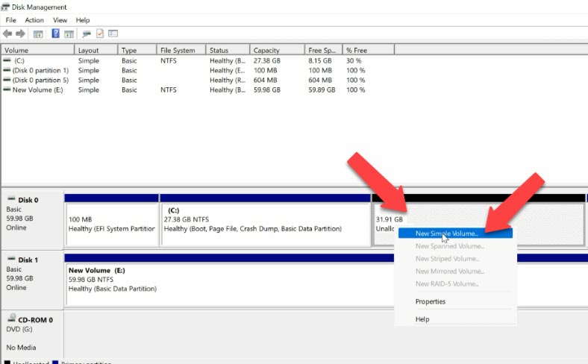Image resolution: width=588 pixels, height=364 pixels.
Task: Click the 8.15 GB free space cell
Action: [x=320, y=60]
